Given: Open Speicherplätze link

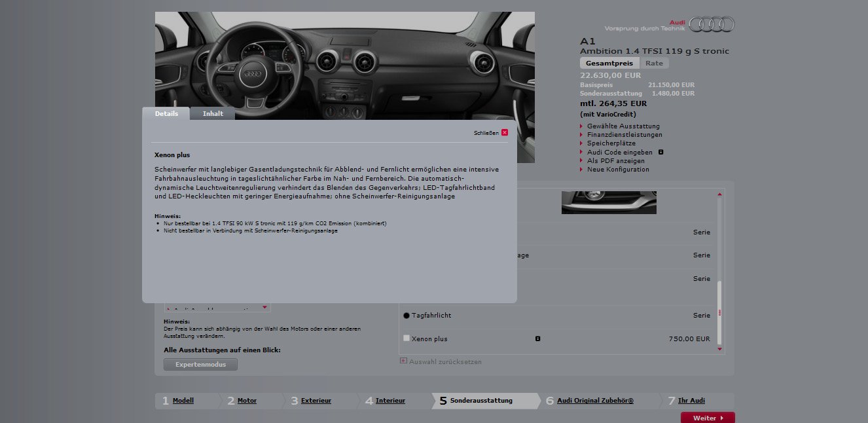Looking at the screenshot, I should coord(611,143).
